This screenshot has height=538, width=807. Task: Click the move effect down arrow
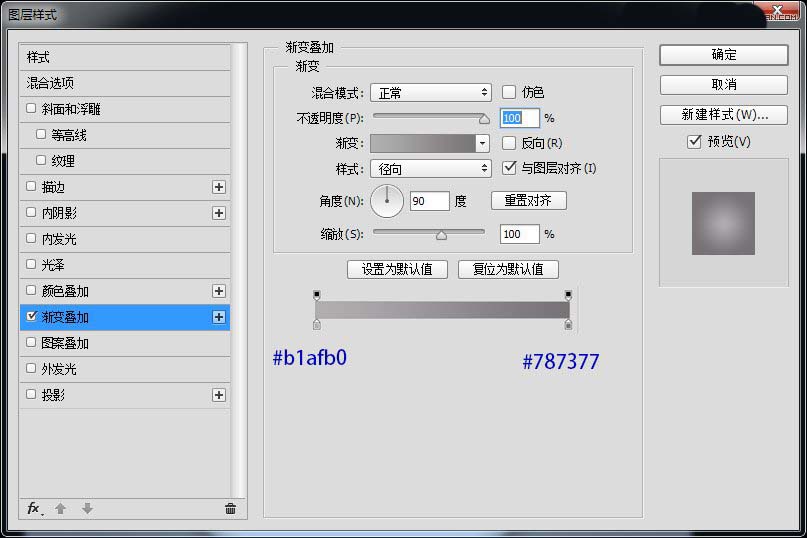[x=87, y=509]
